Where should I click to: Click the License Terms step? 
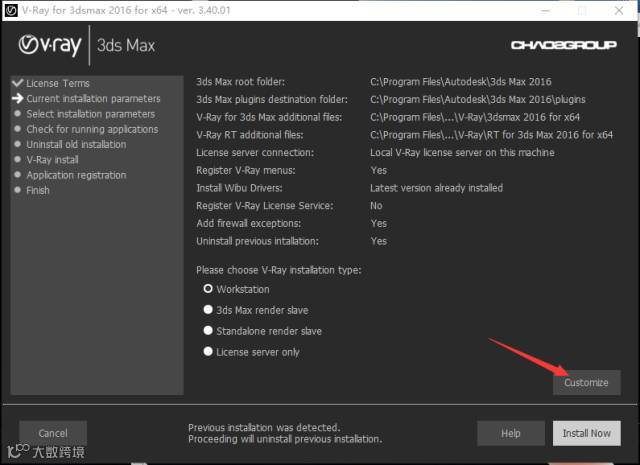pyautogui.click(x=58, y=83)
